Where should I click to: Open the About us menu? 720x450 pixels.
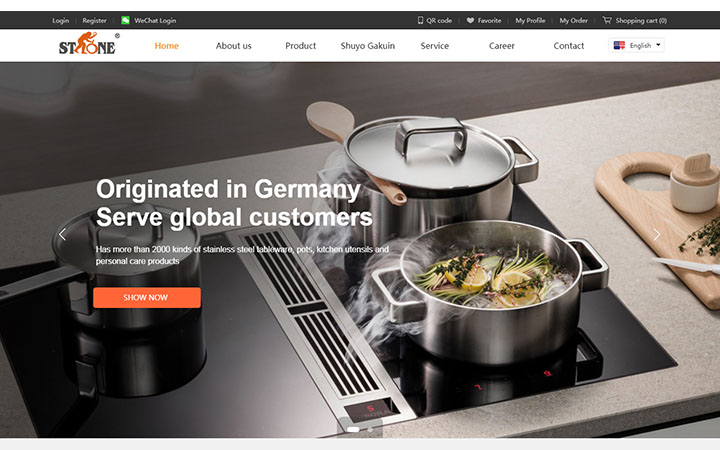point(233,46)
